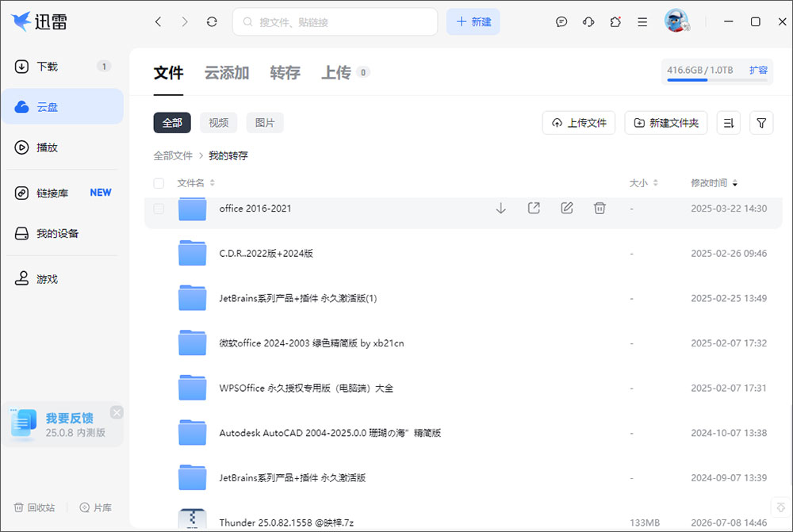
Task: Rename the office 2016-2021 folder
Action: pyautogui.click(x=567, y=208)
